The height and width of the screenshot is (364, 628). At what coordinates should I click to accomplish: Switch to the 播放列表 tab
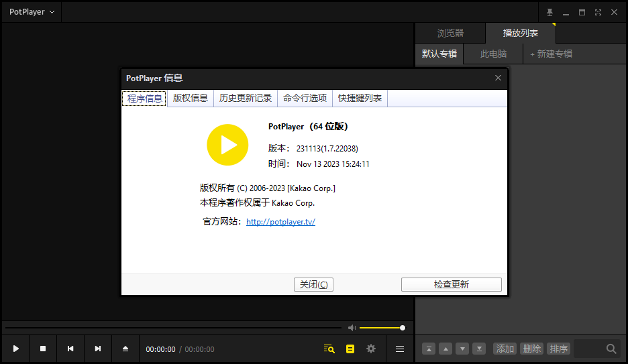coord(520,34)
